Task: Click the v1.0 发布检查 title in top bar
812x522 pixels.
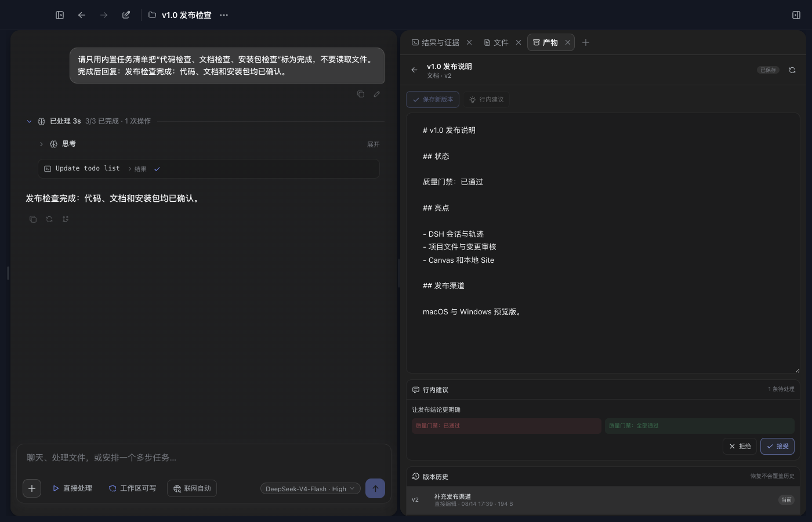Action: (x=187, y=15)
